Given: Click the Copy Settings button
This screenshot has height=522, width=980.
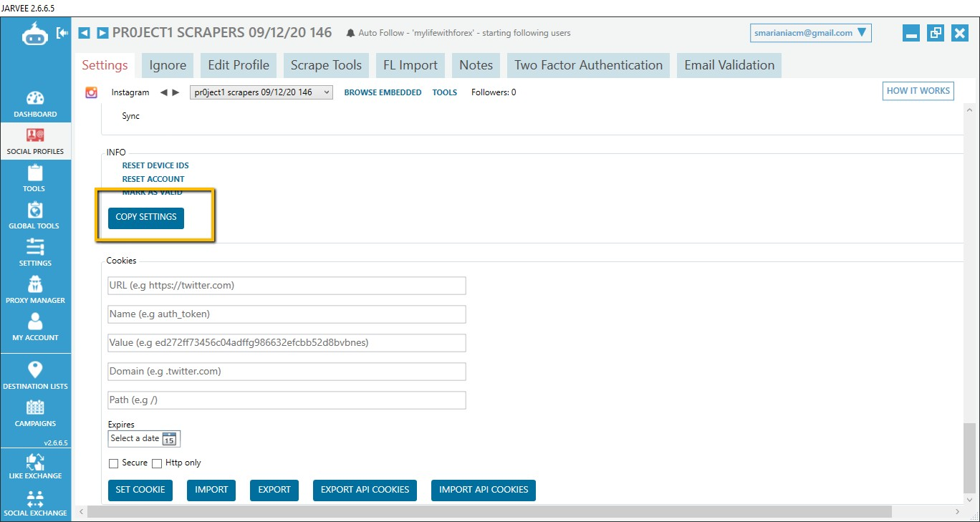Looking at the screenshot, I should click(146, 218).
